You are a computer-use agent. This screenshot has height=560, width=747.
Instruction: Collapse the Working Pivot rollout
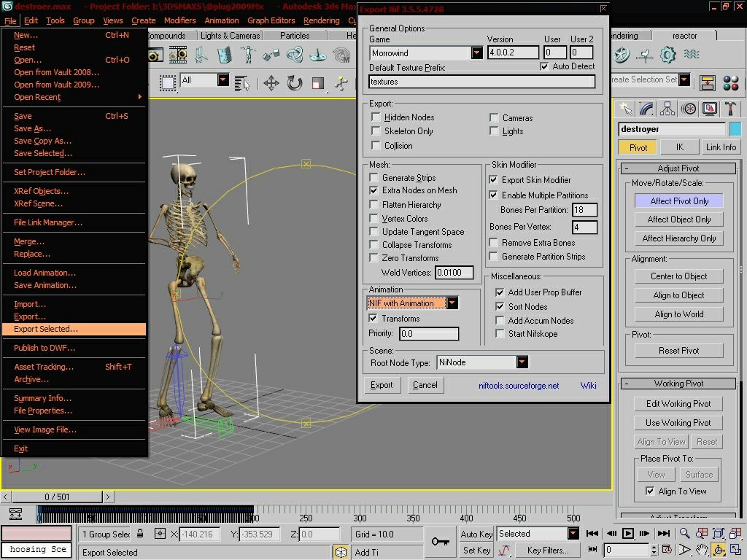click(x=678, y=384)
